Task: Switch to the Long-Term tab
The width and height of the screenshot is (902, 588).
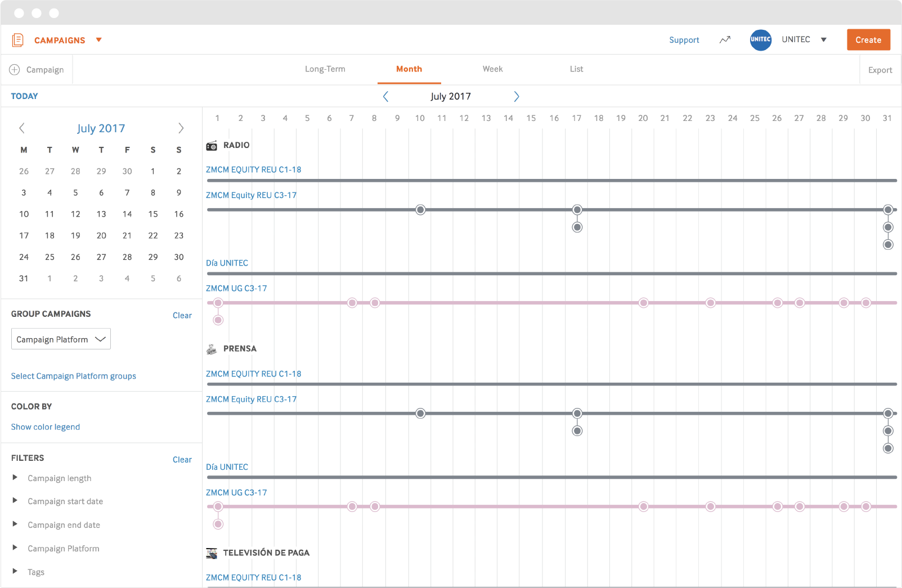Action: pos(325,69)
